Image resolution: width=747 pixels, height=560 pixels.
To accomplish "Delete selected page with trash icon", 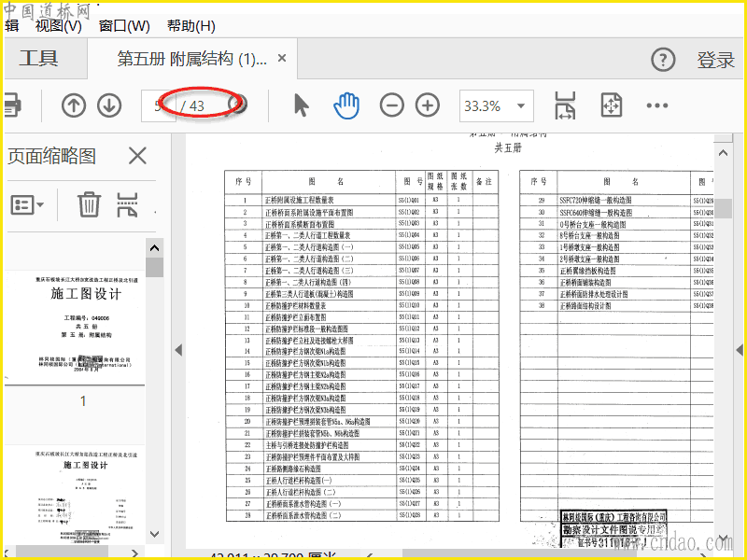I will (89, 204).
